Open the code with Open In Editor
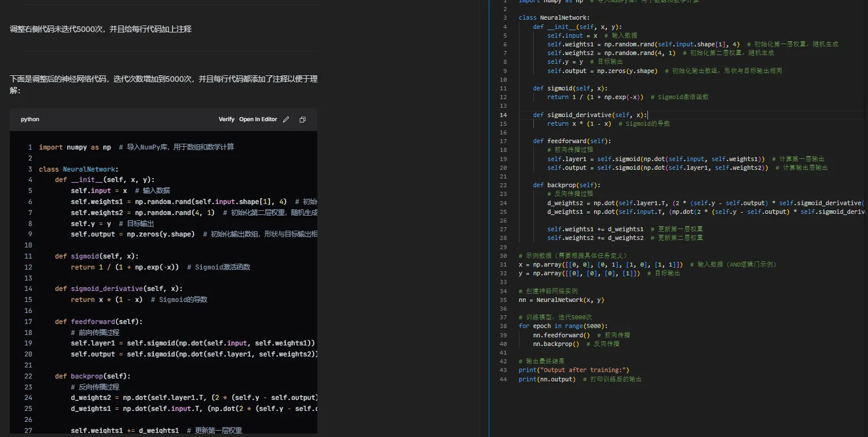This screenshot has width=868, height=437. coord(258,119)
